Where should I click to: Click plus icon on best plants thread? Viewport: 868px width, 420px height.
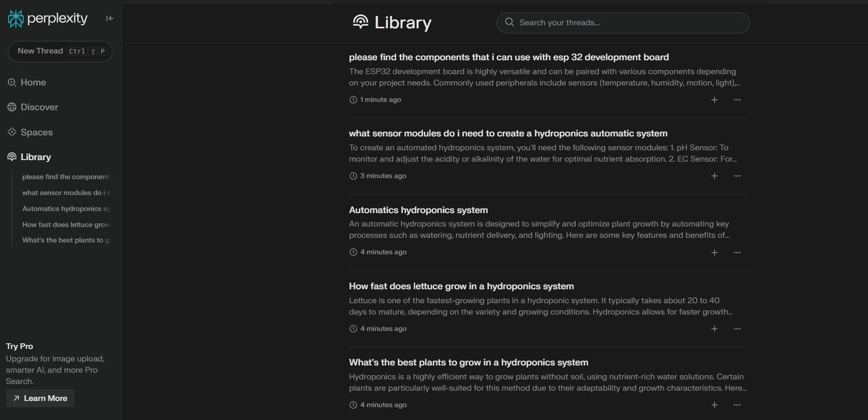pos(714,405)
